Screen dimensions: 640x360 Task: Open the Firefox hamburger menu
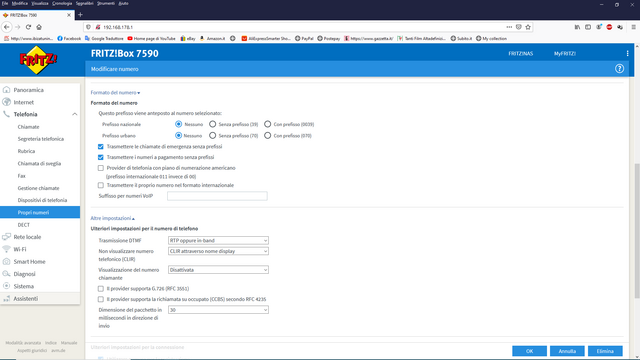click(633, 27)
